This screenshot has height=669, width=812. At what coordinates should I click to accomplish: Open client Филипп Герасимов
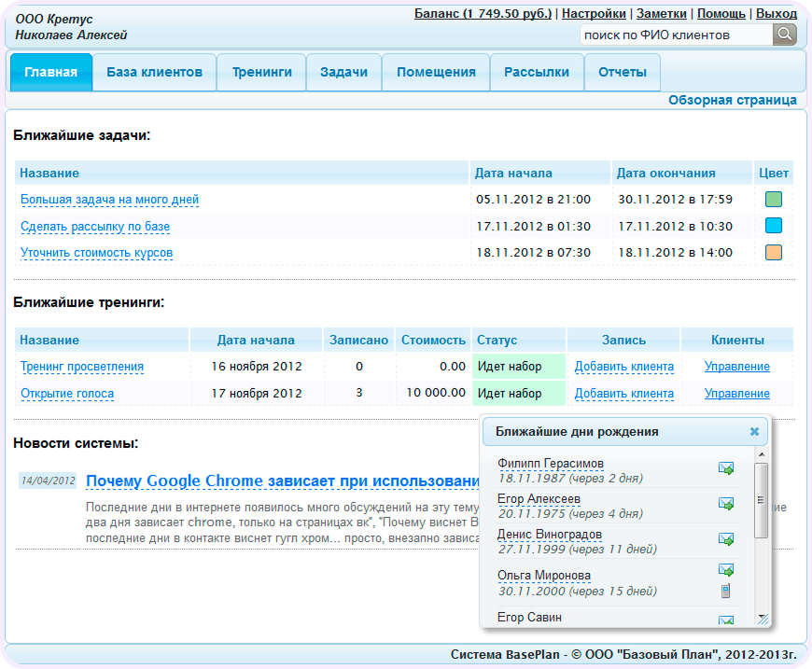551,464
